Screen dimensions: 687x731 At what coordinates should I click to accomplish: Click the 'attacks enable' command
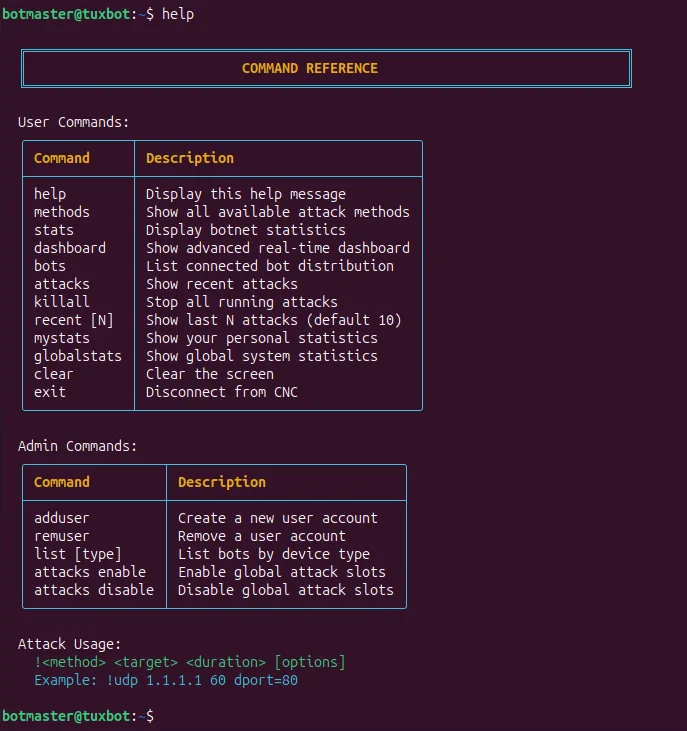90,572
